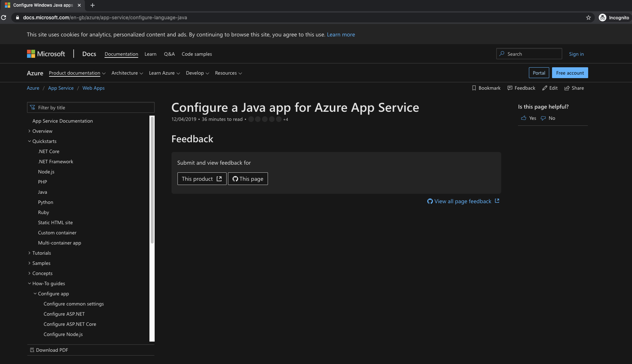Open the Develop dropdown menu

pyautogui.click(x=197, y=73)
